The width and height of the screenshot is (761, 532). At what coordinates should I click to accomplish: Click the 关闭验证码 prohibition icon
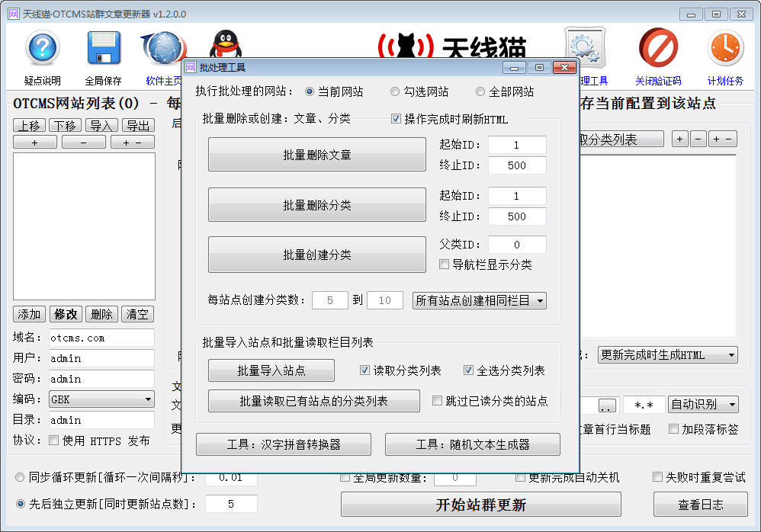click(x=658, y=48)
